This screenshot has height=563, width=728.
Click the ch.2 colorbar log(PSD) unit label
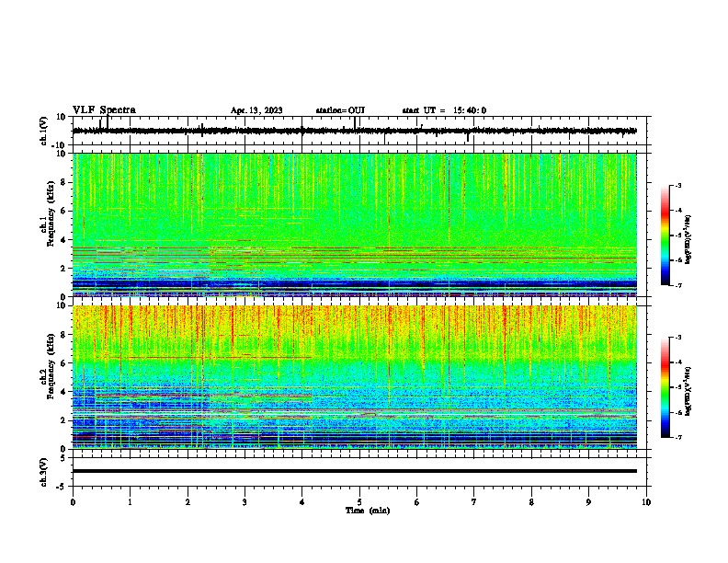[x=688, y=392]
